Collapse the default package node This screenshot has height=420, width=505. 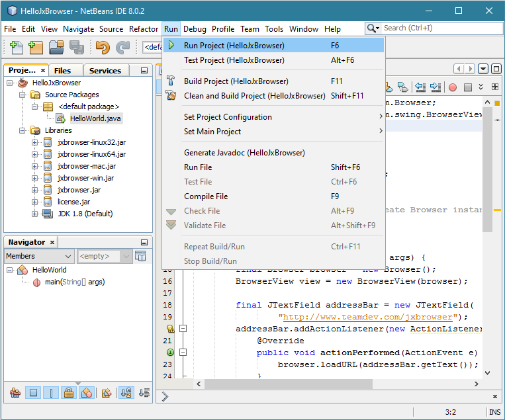tap(34, 106)
